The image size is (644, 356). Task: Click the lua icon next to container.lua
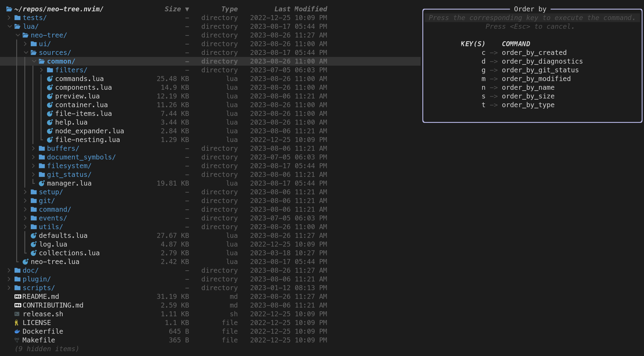[x=50, y=105]
